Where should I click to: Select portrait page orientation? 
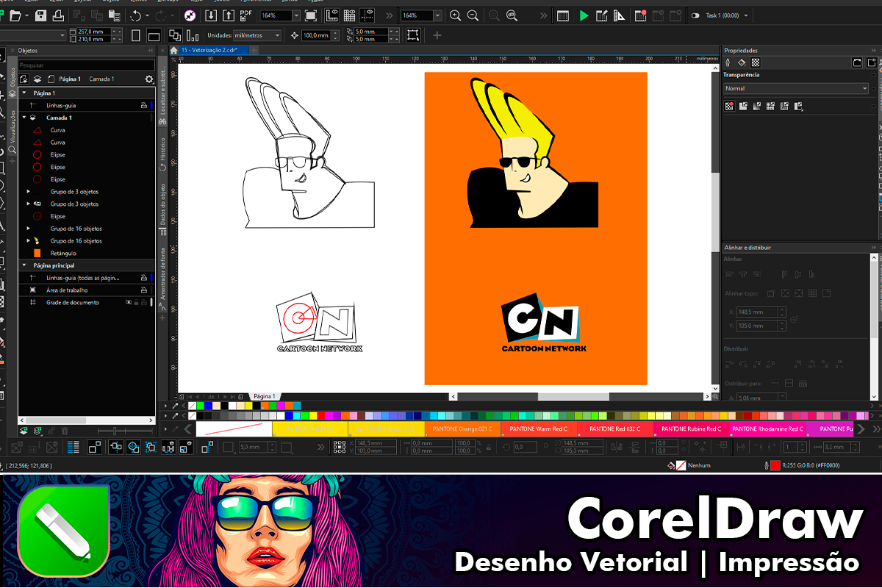pos(136,35)
